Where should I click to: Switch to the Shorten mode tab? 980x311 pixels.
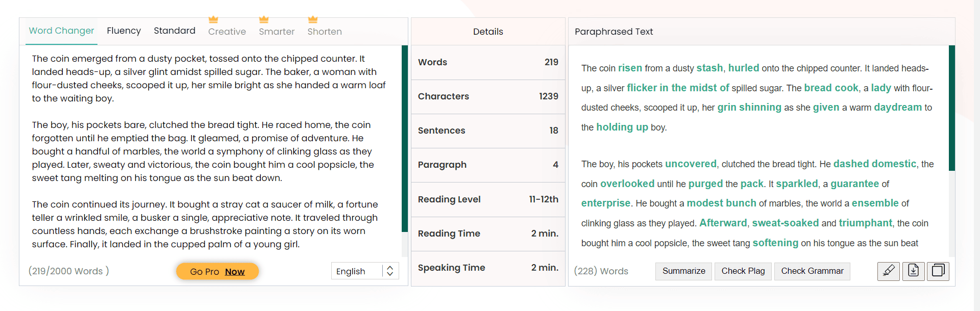pos(325,32)
